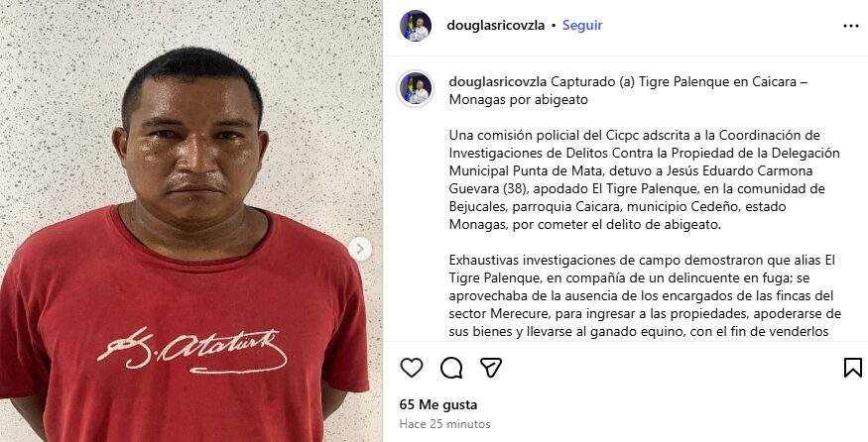Image resolution: width=868 pixels, height=442 pixels.
Task: Open comments via the speech bubble icon
Action: pyautogui.click(x=451, y=368)
